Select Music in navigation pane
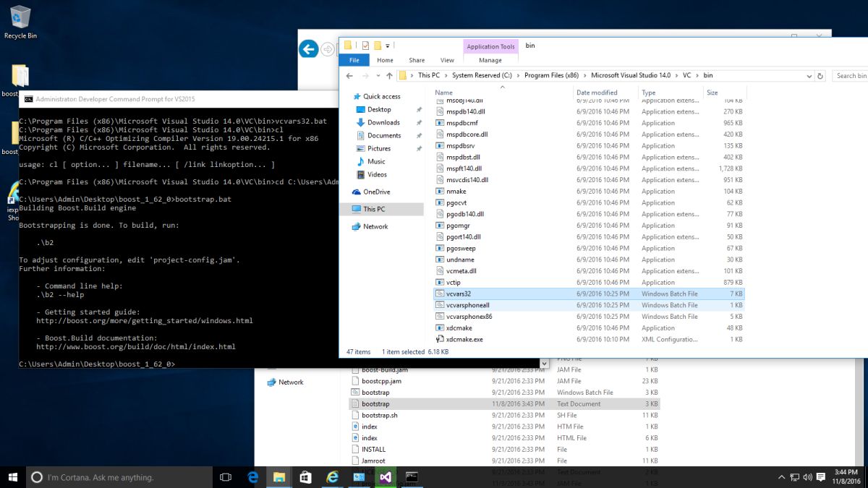 pos(376,161)
